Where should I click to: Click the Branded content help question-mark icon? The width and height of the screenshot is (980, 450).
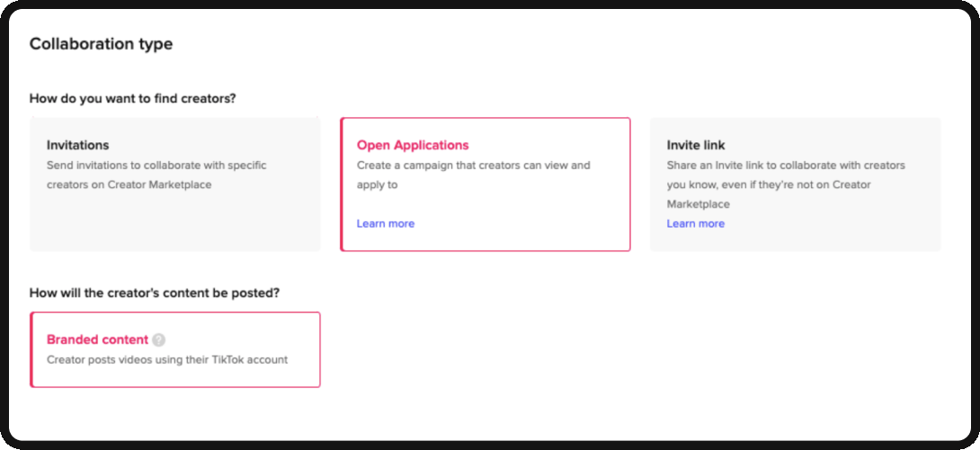coord(159,340)
